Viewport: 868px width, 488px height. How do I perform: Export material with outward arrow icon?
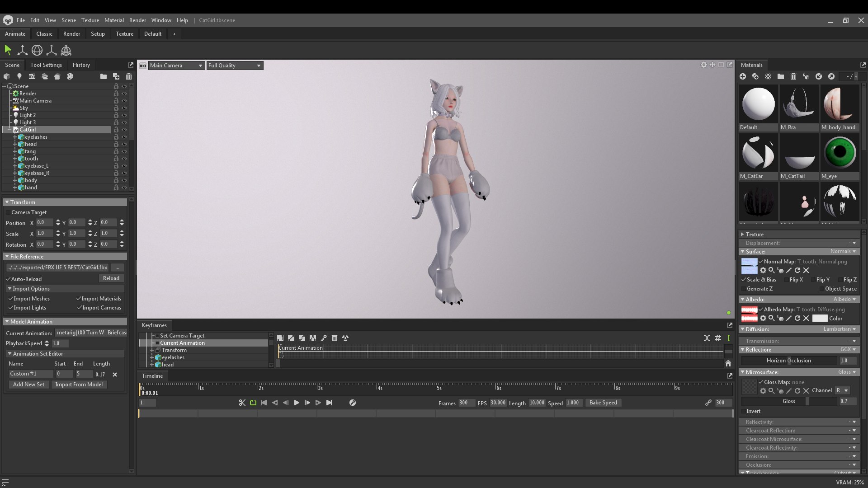[x=831, y=76]
